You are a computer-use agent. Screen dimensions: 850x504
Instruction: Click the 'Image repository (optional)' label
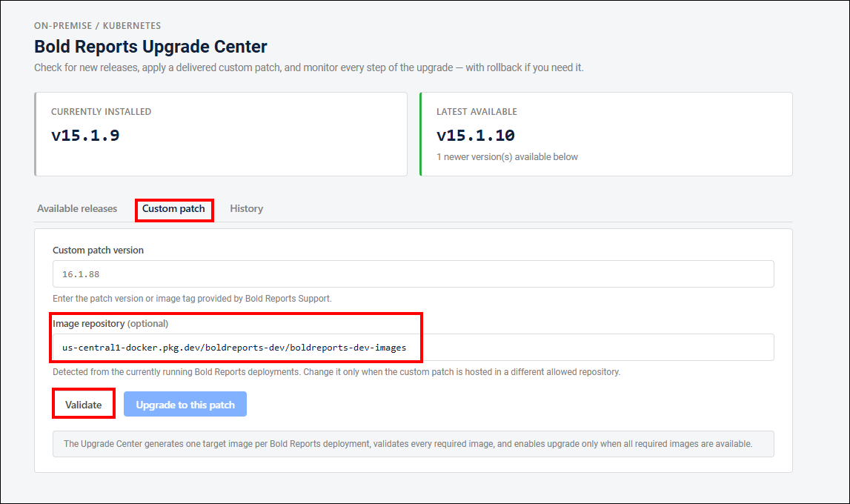[110, 324]
